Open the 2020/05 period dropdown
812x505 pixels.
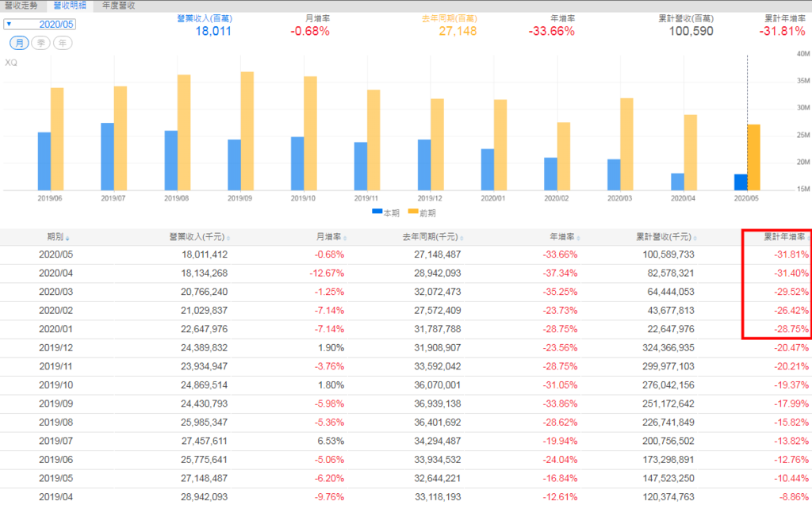[40, 25]
